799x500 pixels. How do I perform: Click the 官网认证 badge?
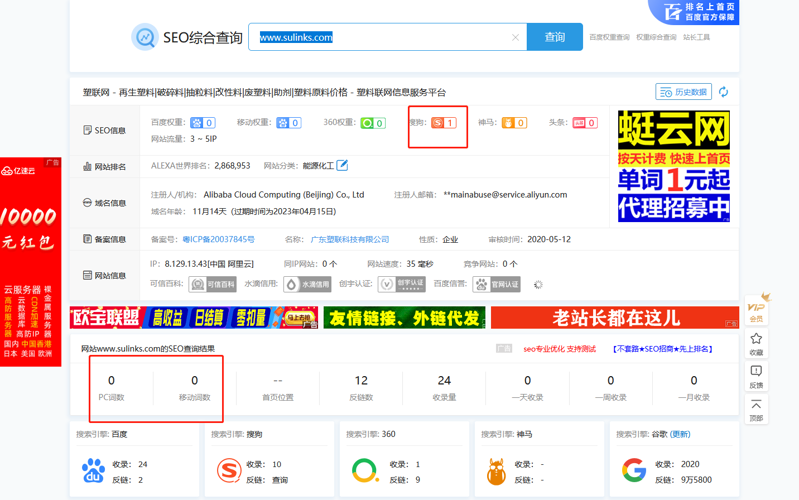497,285
